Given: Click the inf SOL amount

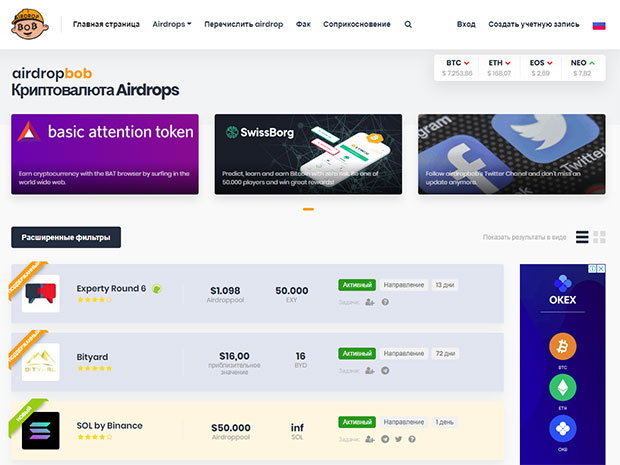Looking at the screenshot, I should coord(297,431).
